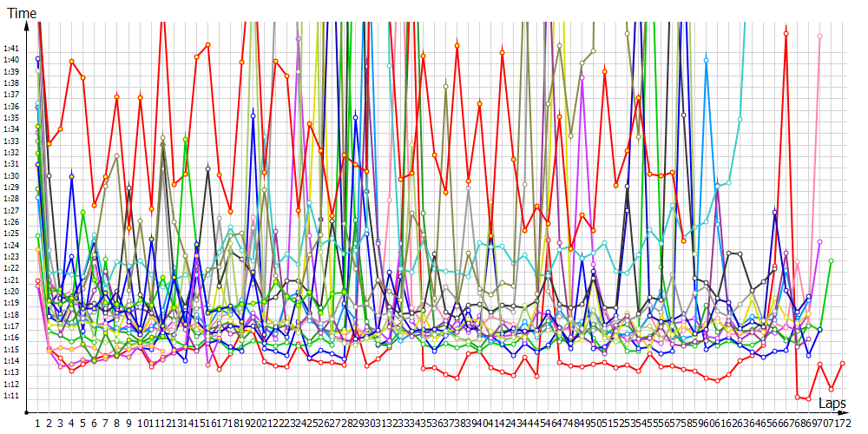868x434 pixels.
Task: Select the red data point at lap 2 near 1:33
Action: [49, 143]
